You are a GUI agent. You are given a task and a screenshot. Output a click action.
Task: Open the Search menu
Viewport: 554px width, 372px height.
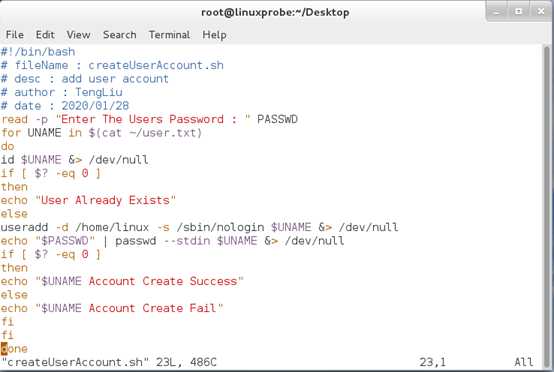click(x=119, y=35)
